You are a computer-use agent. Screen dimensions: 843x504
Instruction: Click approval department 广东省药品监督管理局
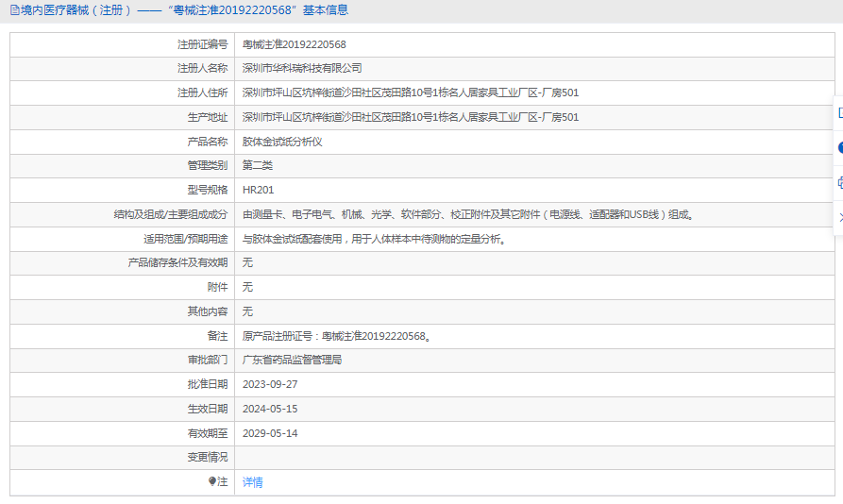[x=292, y=360]
